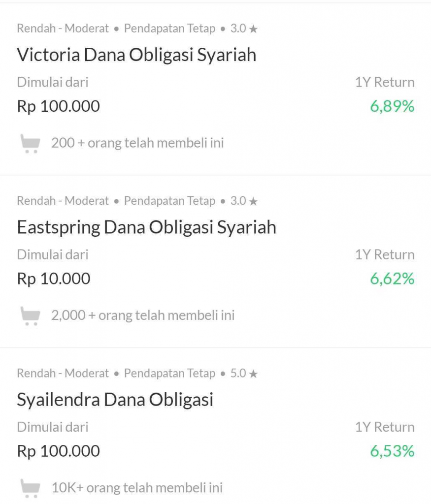Viewport: 431px width, 504px height.
Task: Select Syailendra's Rp 100.000 minimum price
Action: (58, 451)
